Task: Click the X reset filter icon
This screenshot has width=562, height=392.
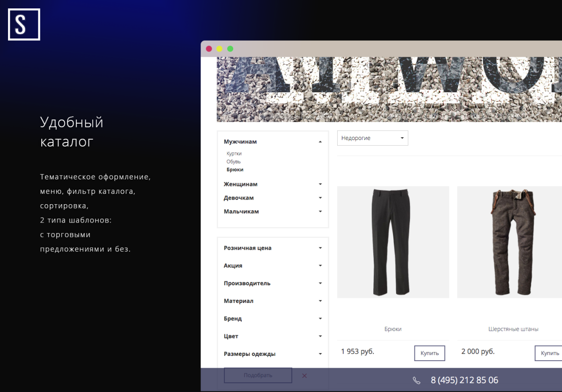Action: pyautogui.click(x=304, y=376)
